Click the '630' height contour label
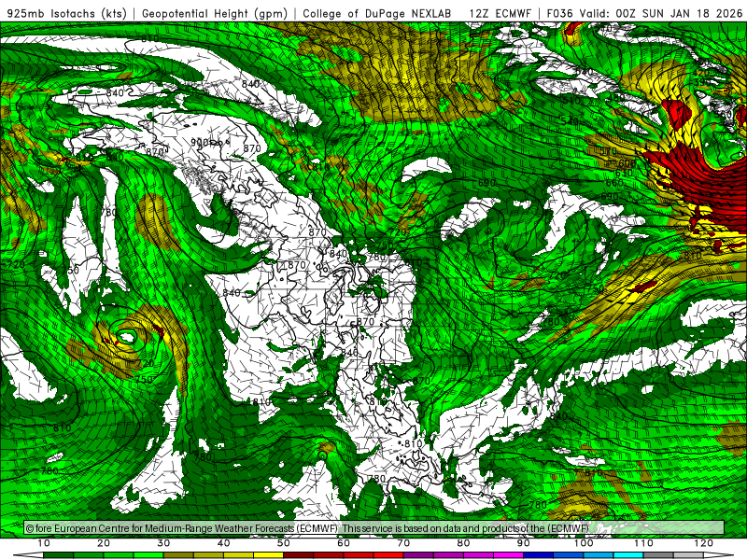The height and width of the screenshot is (560, 747). (624, 173)
